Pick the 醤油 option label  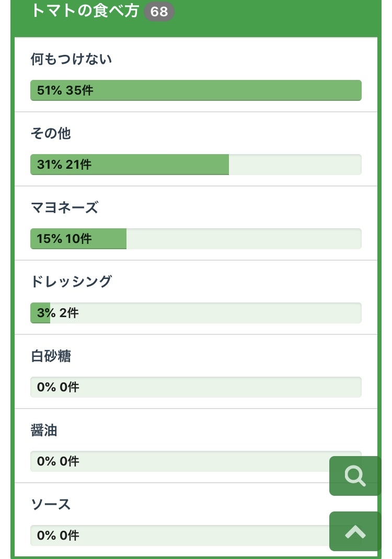tap(44, 430)
